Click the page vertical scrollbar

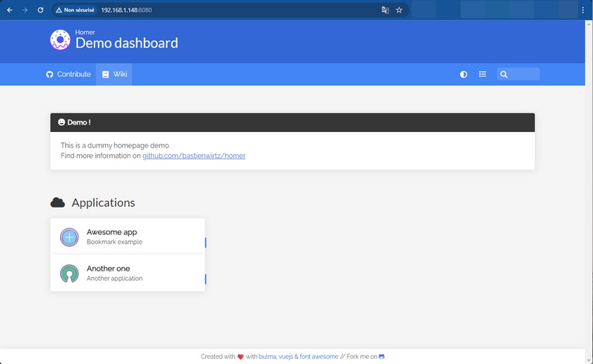click(x=589, y=192)
